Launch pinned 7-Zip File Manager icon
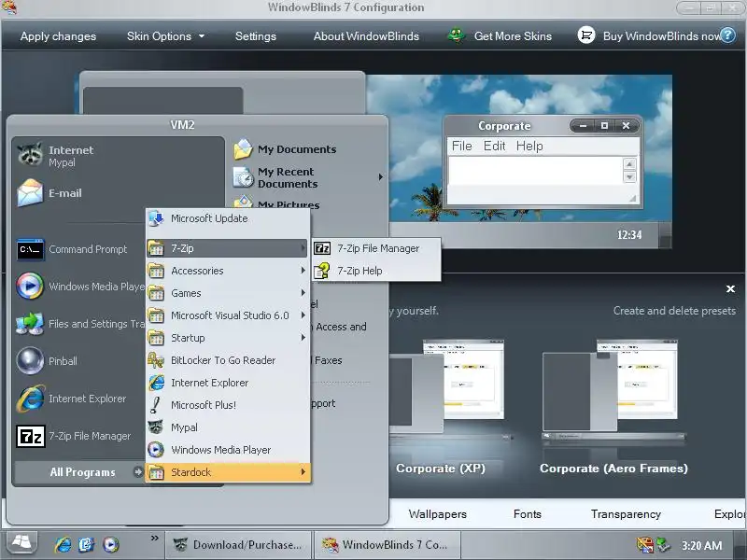Image resolution: width=747 pixels, height=560 pixels. (x=31, y=436)
